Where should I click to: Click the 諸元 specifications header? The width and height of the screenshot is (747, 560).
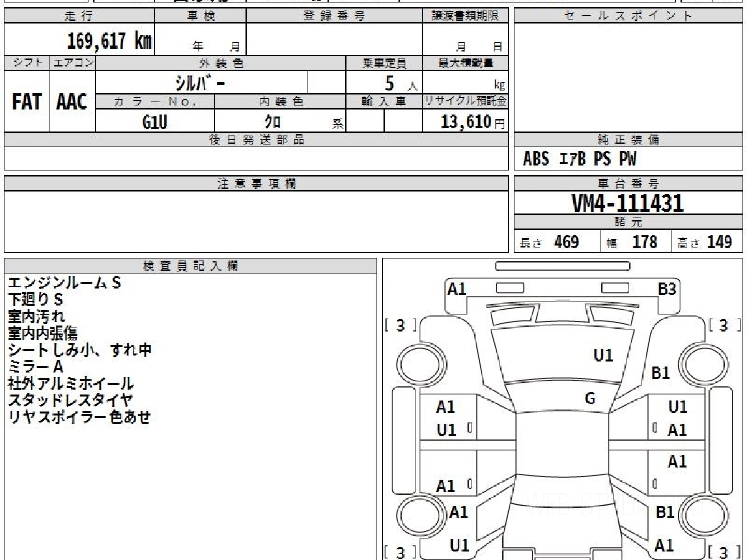coord(628,222)
